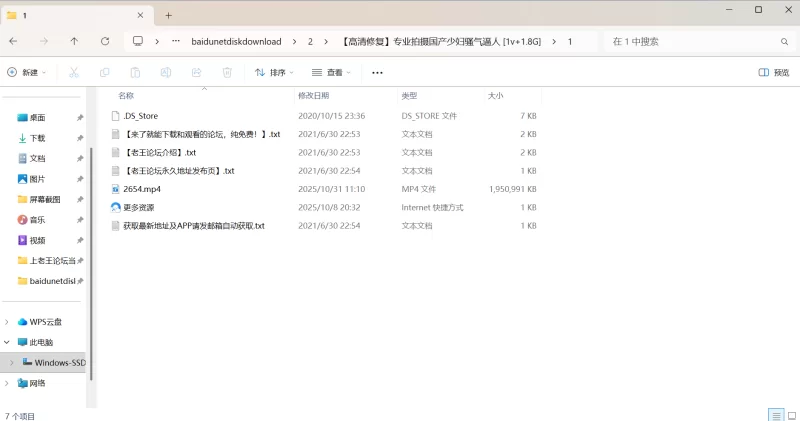Screen dimensions: 800x421
Task: Expand the WPS云盘 tree node
Action: [8, 322]
